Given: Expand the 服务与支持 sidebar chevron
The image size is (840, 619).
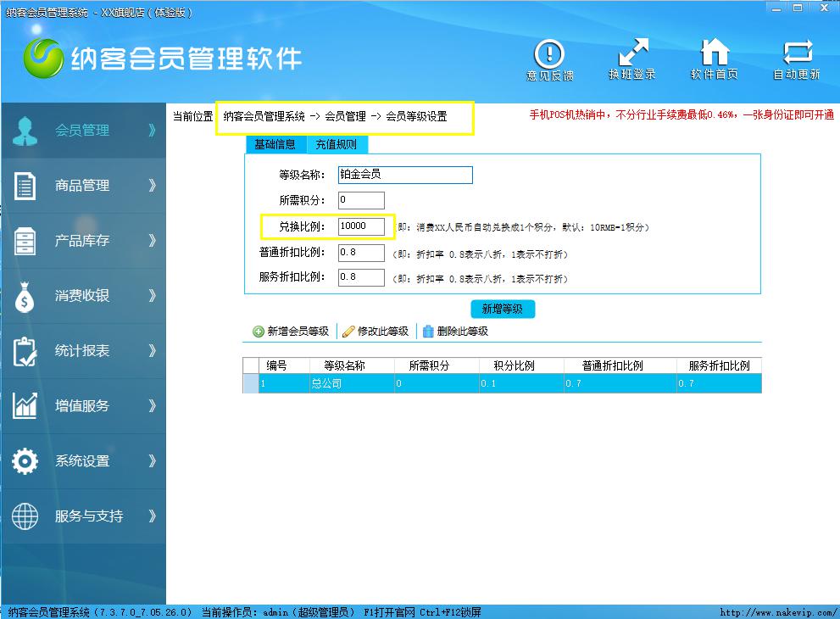Looking at the screenshot, I should point(152,516).
